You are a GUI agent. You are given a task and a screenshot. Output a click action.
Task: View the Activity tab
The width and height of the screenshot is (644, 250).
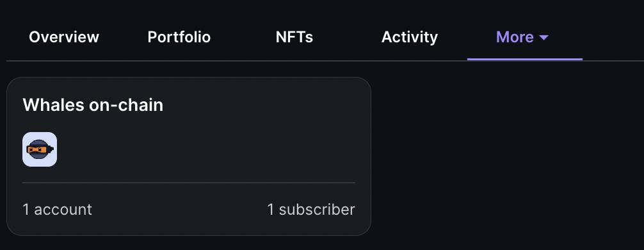click(410, 37)
